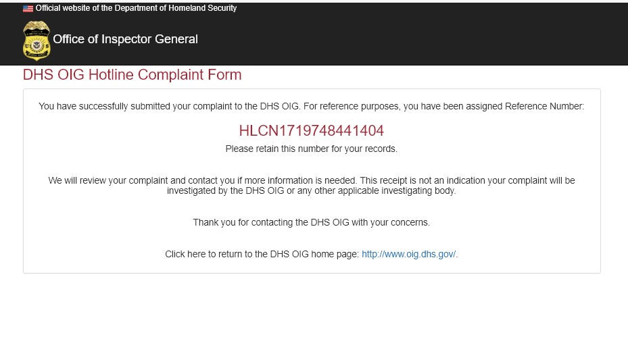Select the 'DHS OIG Hotline Complaint Form' heading
Screen dimensions: 628x364
tap(132, 75)
